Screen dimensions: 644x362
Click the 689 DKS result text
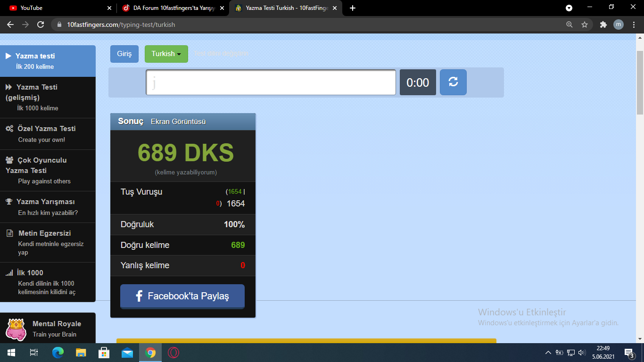[186, 153]
